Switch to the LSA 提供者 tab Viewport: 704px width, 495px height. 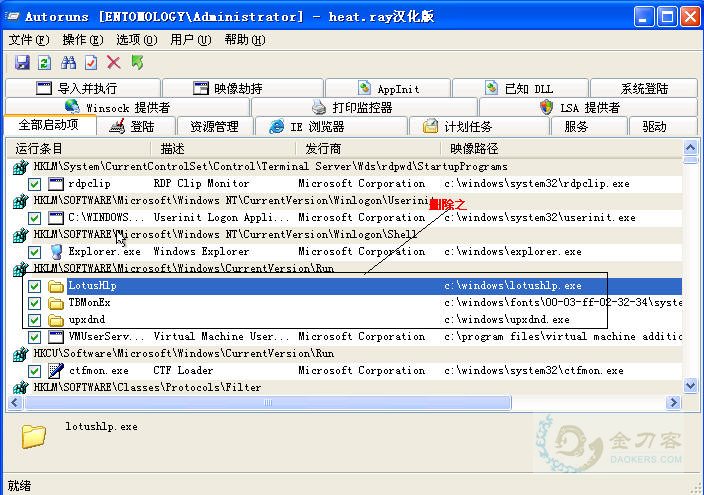point(588,107)
